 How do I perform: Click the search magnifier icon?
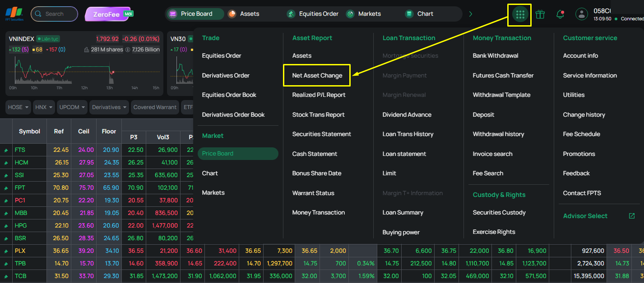[39, 14]
